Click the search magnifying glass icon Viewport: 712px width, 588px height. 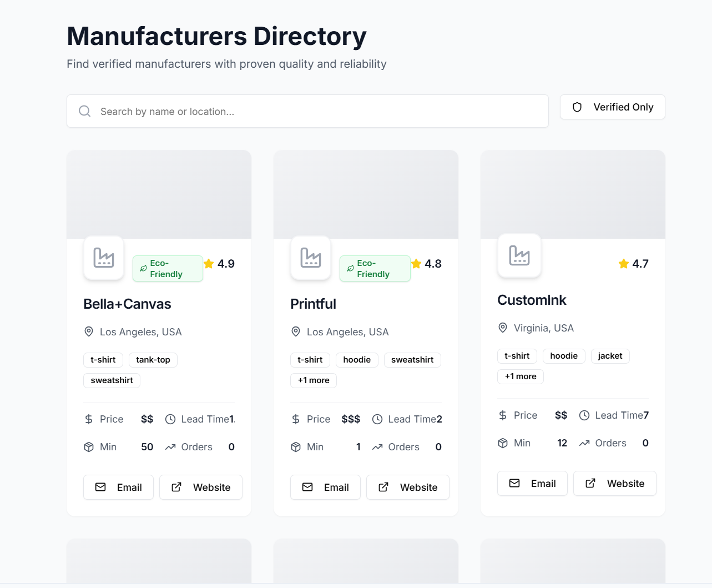click(84, 111)
